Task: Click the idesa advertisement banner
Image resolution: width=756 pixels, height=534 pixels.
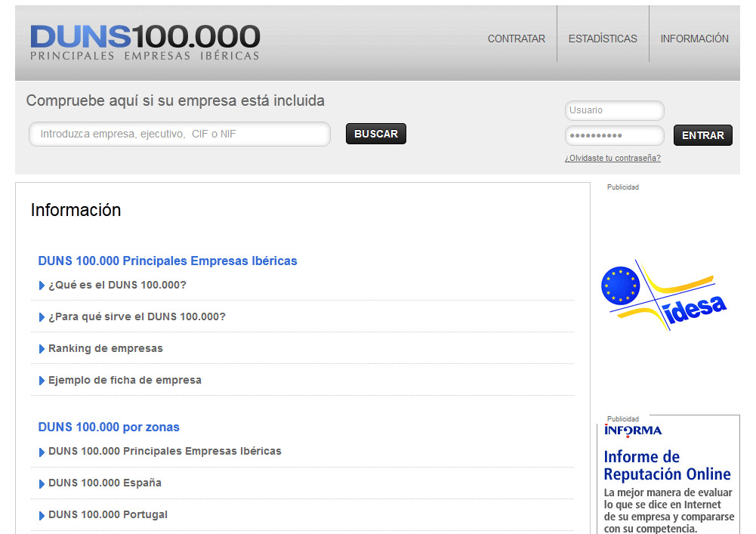Action: [664, 295]
